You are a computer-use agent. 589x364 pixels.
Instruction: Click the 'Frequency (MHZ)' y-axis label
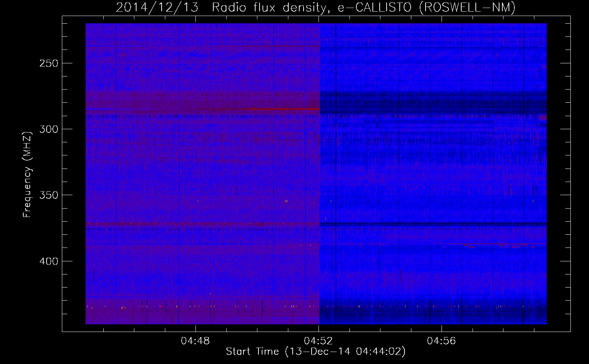27,174
